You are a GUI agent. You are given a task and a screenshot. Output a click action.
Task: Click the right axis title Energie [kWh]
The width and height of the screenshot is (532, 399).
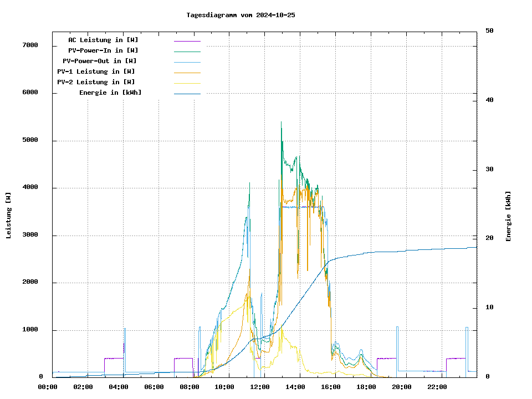click(x=508, y=216)
